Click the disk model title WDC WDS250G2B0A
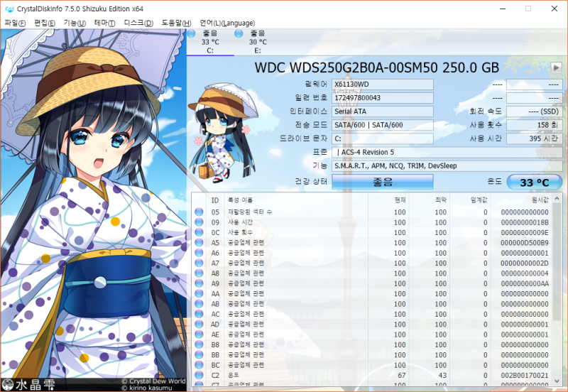 377,67
